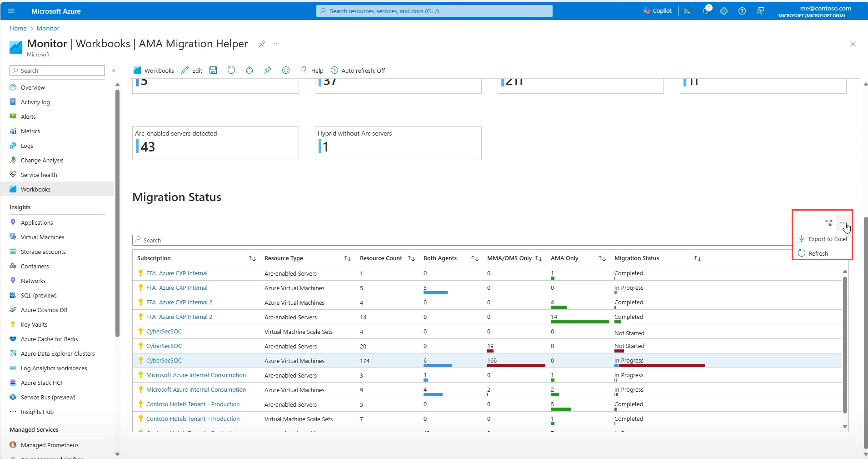Toggle Auto refresh: Off setting
This screenshot has height=459, width=868.
coord(358,71)
